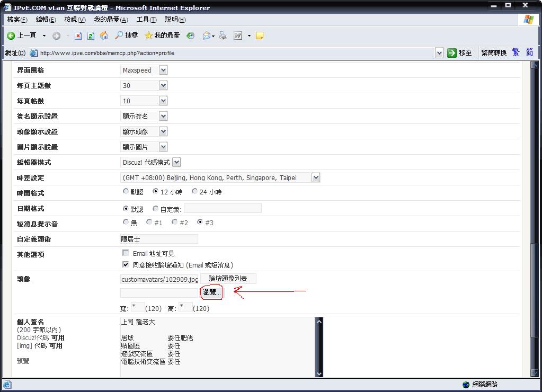Screen dimensions: 542x392
Task: Open the 論壇頭像列表 avatar list
Action: (x=228, y=278)
